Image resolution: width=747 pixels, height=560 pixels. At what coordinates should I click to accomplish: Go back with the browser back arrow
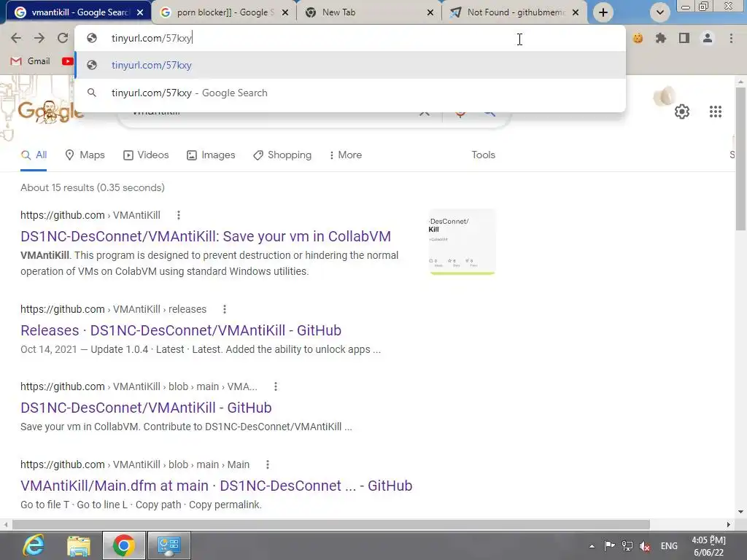point(16,38)
